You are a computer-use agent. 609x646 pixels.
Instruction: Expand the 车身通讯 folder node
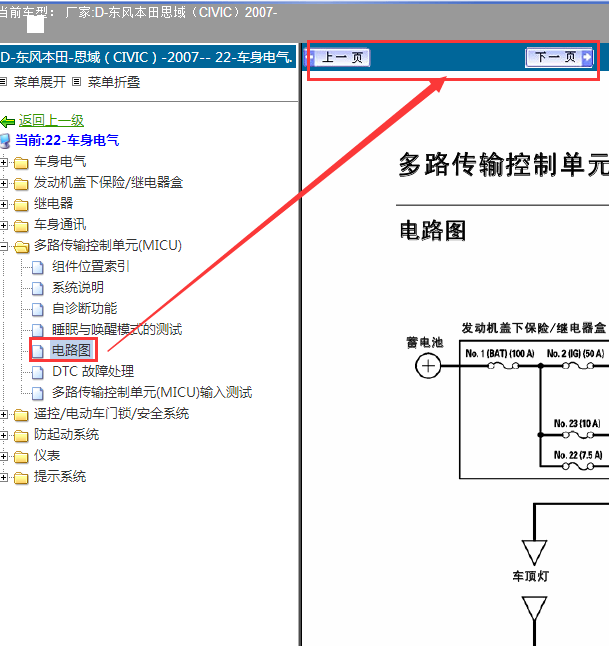[x=4, y=225]
